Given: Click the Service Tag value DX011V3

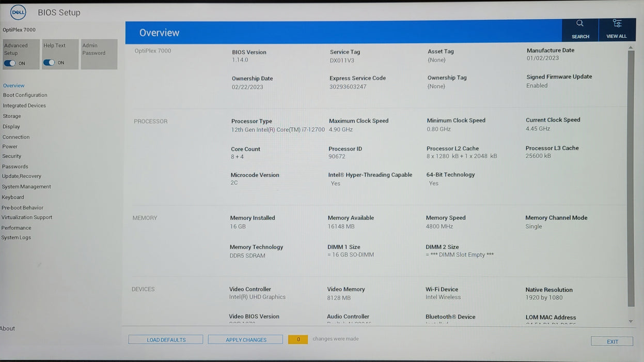Looking at the screenshot, I should coord(342,60).
